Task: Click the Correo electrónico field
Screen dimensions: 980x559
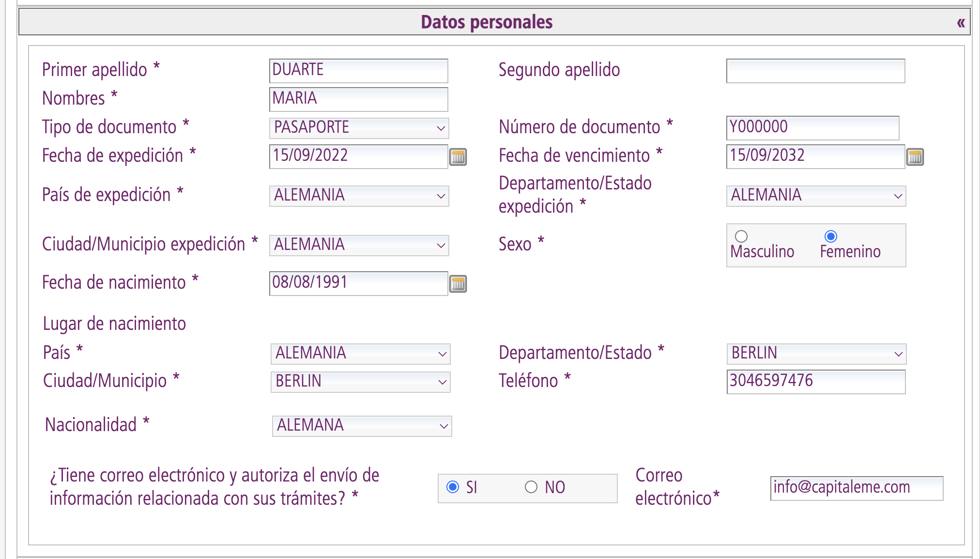Action: click(857, 488)
